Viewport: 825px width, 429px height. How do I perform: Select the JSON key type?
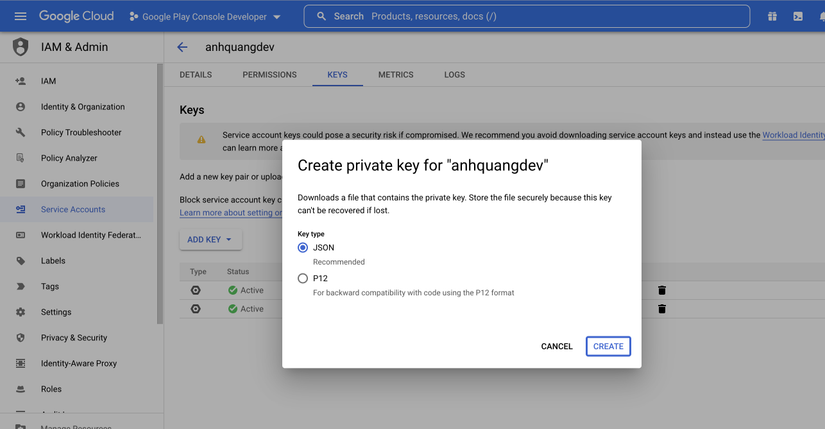click(303, 247)
